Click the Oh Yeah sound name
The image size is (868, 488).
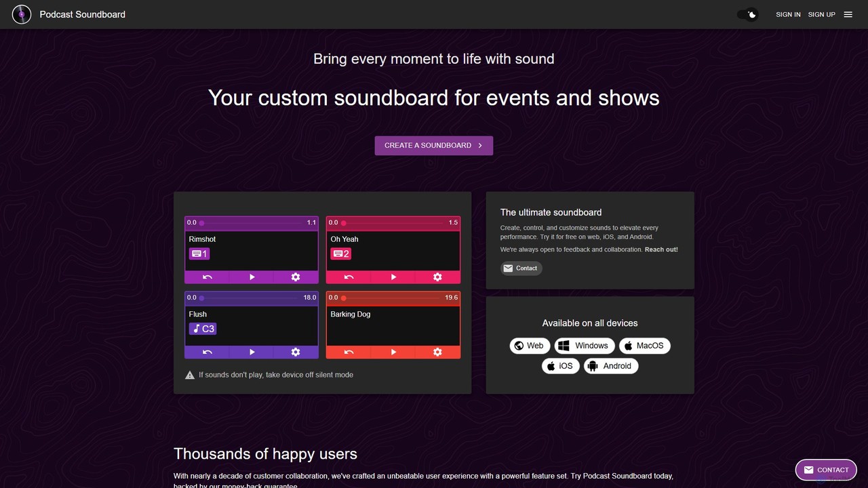(x=344, y=239)
